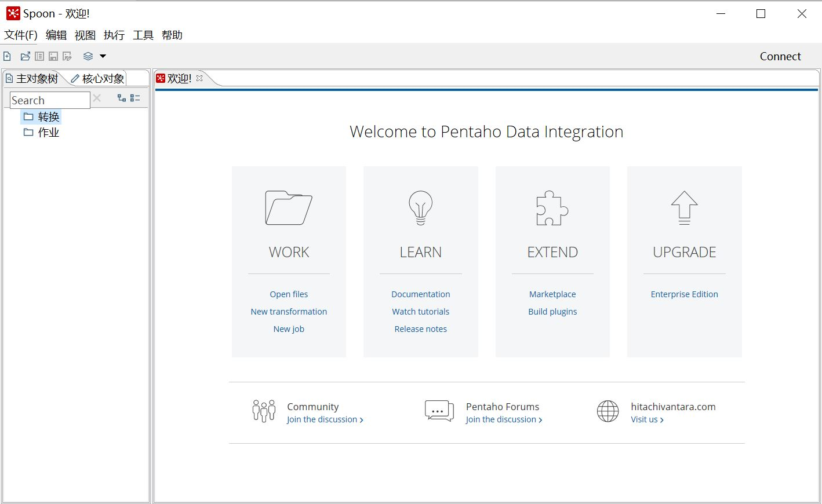822x504 pixels.
Task: Click the Save As toolbar icon
Action: [x=67, y=56]
